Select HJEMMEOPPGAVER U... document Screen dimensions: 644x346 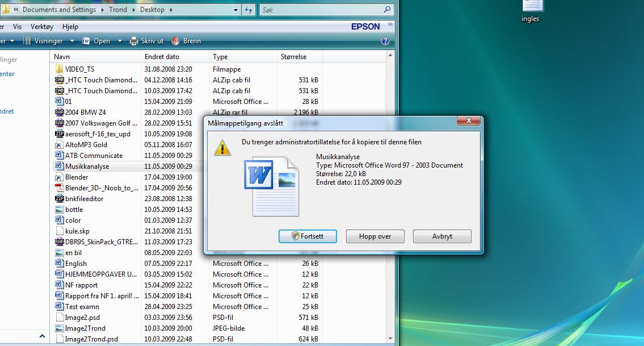click(x=100, y=274)
